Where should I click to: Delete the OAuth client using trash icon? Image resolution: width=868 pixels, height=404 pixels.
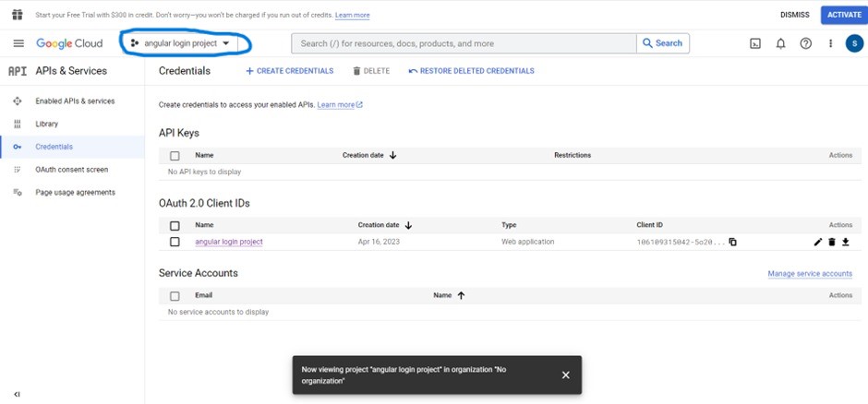[831, 243]
